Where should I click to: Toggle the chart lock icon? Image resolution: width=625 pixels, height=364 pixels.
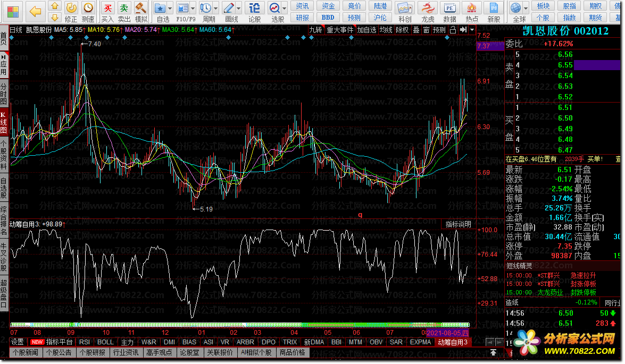click(453, 30)
